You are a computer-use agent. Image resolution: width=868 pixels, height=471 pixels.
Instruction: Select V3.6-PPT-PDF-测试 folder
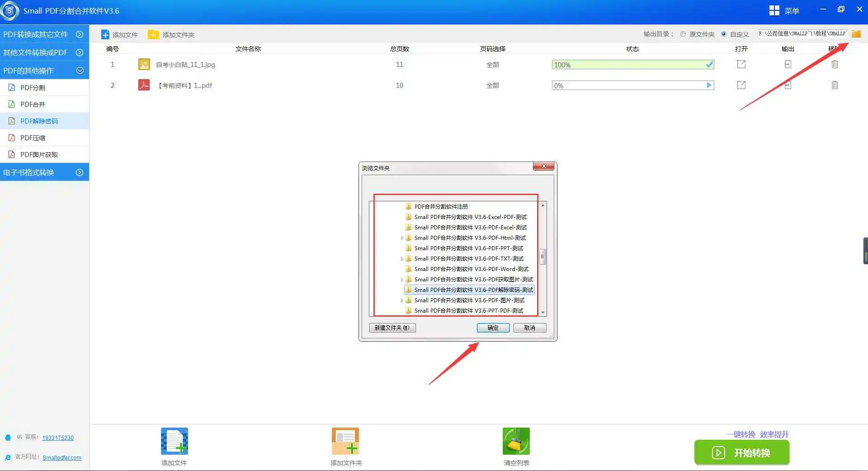tap(468, 310)
